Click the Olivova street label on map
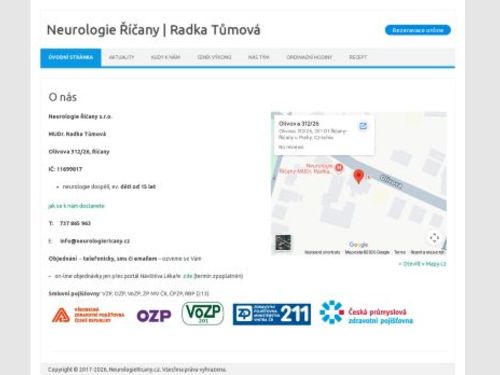Image resolution: width=500 pixels, height=375 pixels. [391, 182]
